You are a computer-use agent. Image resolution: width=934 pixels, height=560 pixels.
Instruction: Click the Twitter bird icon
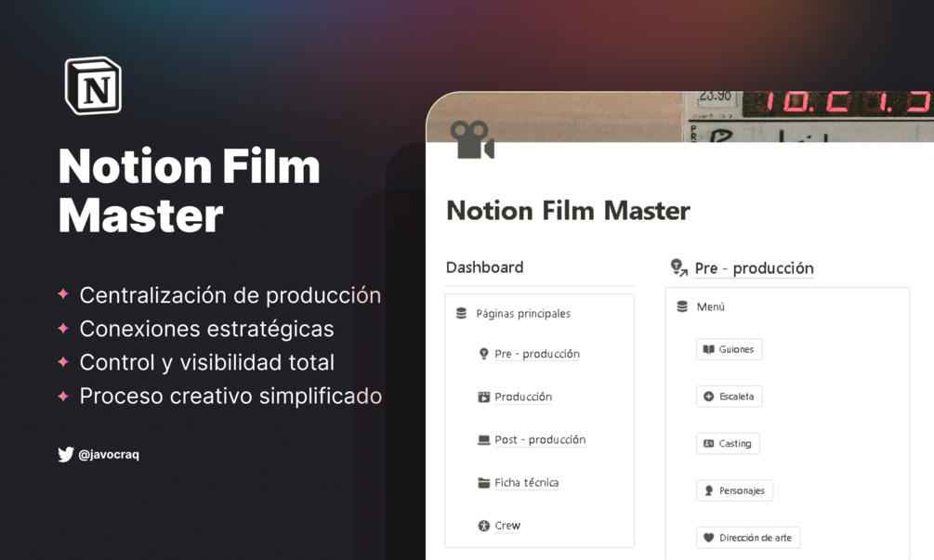[x=66, y=454]
